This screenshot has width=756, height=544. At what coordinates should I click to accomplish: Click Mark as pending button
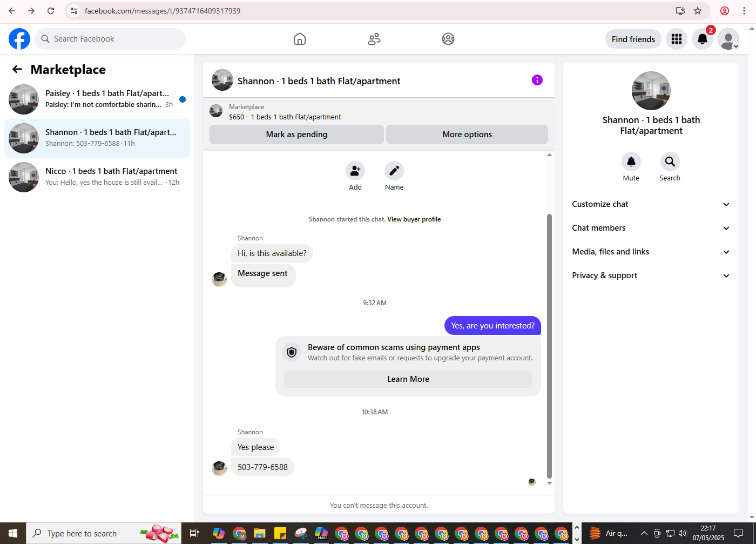pos(296,135)
